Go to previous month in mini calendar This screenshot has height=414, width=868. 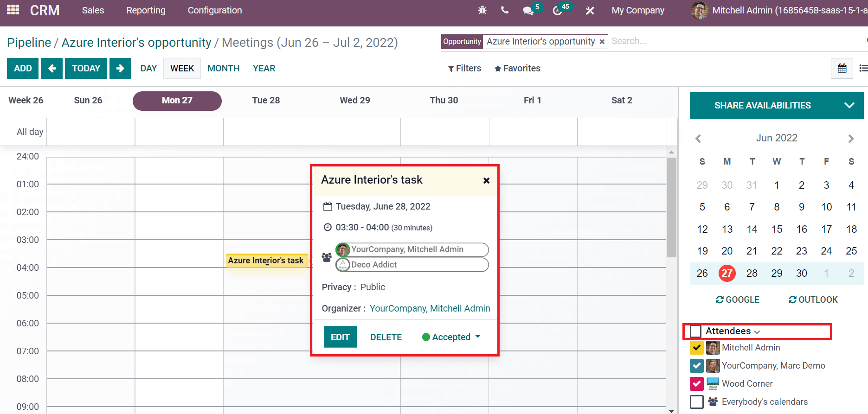(698, 138)
